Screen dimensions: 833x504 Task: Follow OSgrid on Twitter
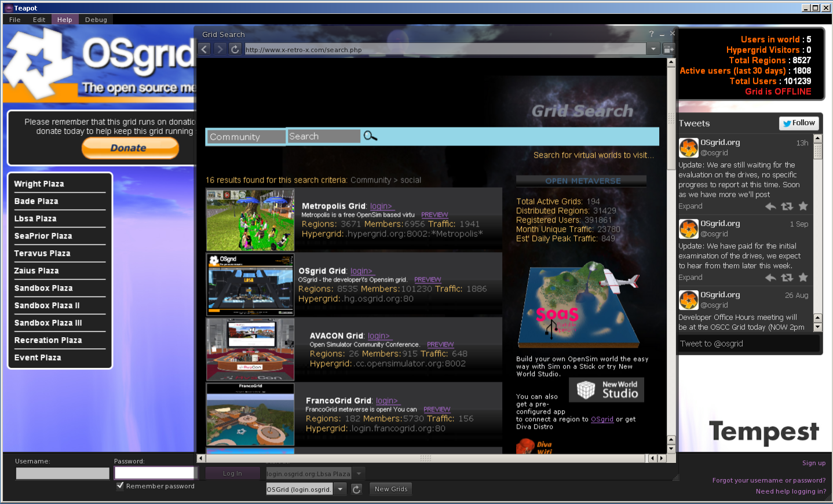point(799,123)
